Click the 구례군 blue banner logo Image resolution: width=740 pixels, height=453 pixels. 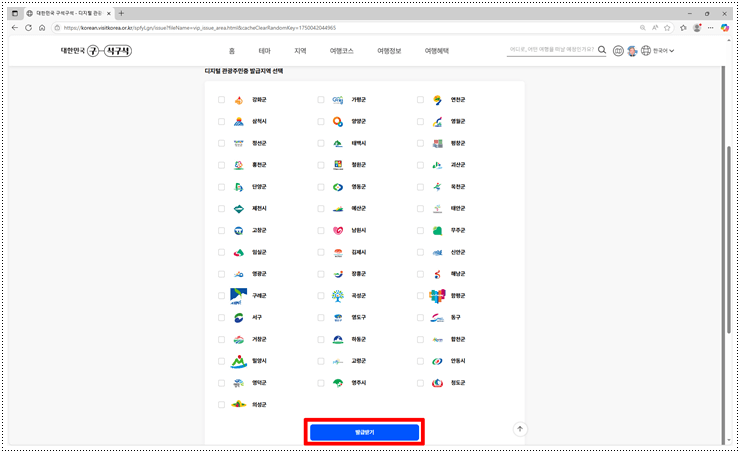pos(238,296)
